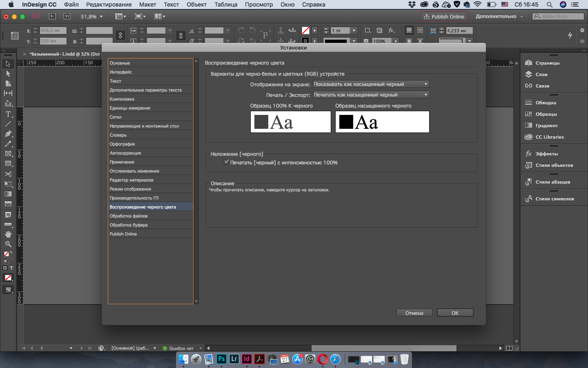Toggle the constrain width and height proportions link
The width and height of the screenshot is (588, 368).
click(x=120, y=36)
